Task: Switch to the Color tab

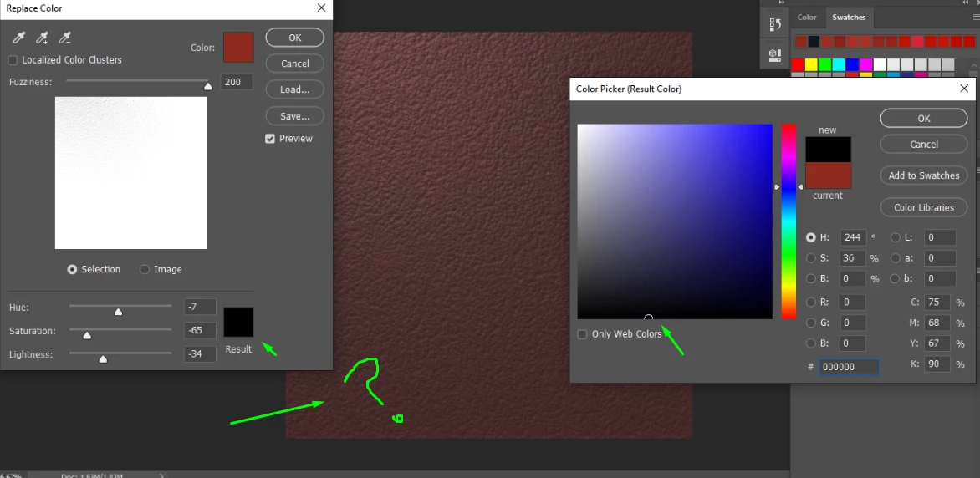Action: point(807,18)
